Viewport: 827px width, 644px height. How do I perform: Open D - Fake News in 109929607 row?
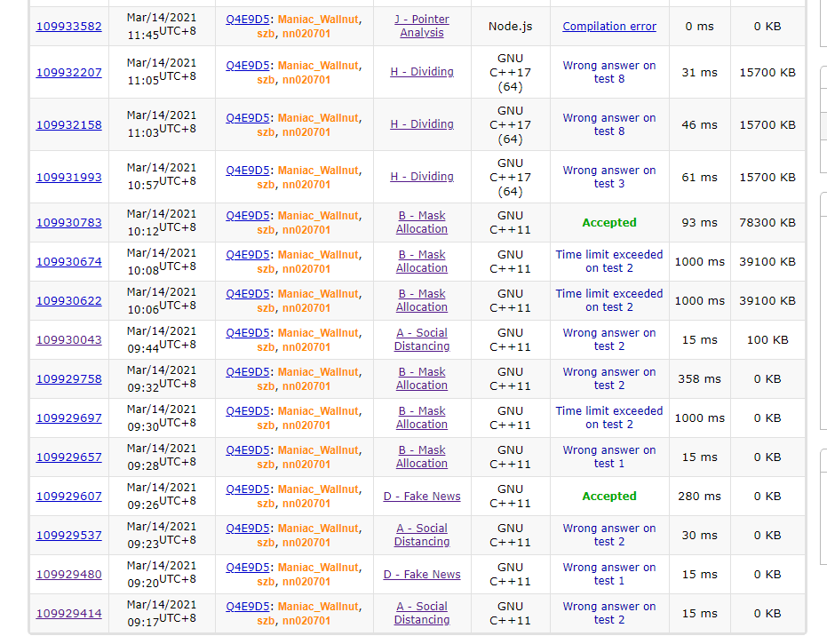pos(421,496)
